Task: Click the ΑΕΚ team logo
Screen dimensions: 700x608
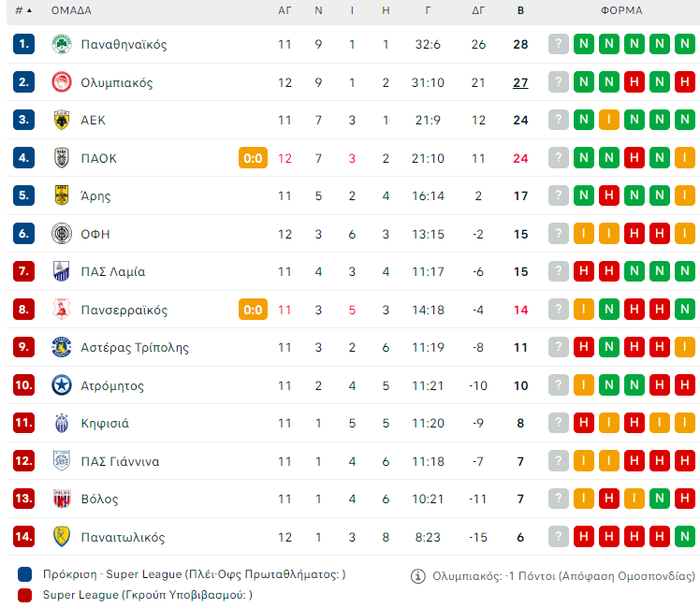Action: (62, 120)
